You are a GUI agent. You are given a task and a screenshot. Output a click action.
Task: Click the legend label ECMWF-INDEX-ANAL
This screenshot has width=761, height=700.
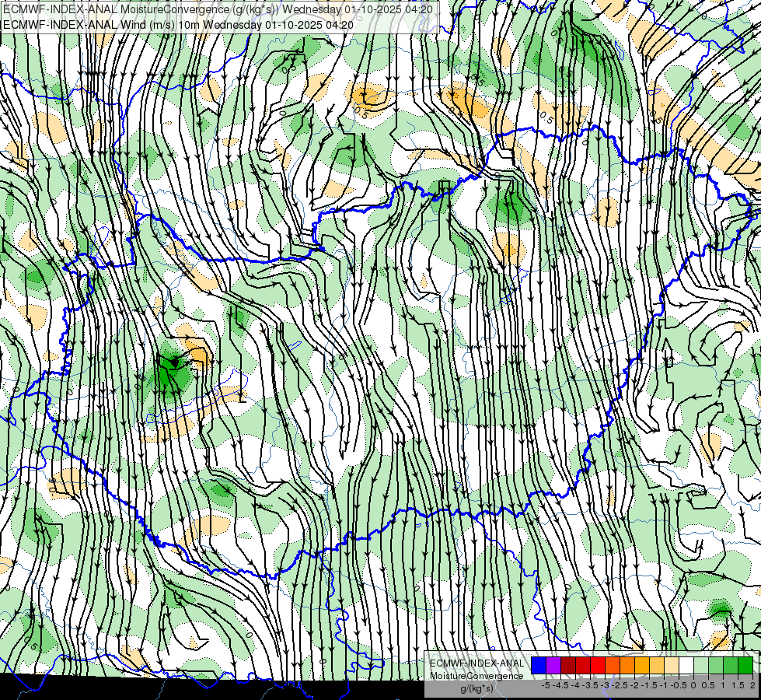click(x=476, y=663)
